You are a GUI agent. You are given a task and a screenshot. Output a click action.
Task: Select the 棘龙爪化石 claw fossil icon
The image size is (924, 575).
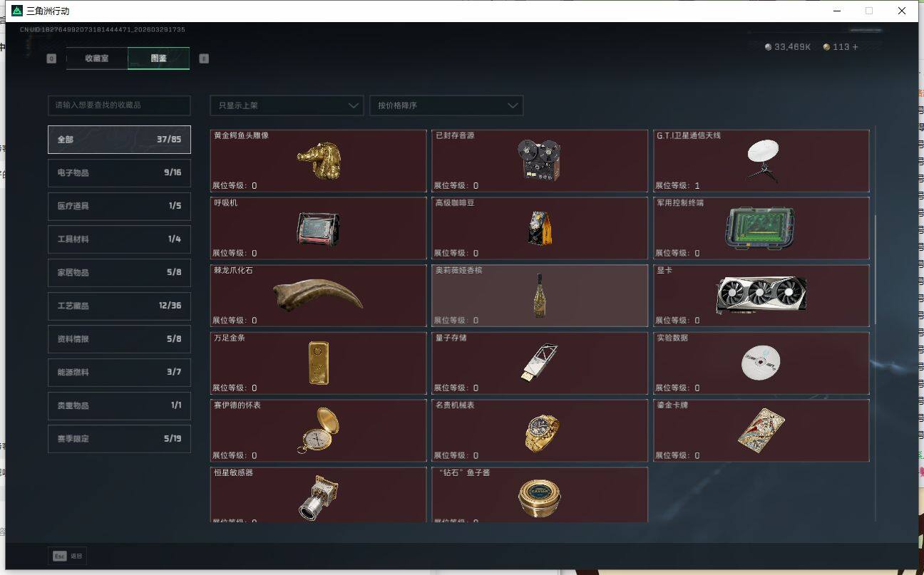(318, 296)
